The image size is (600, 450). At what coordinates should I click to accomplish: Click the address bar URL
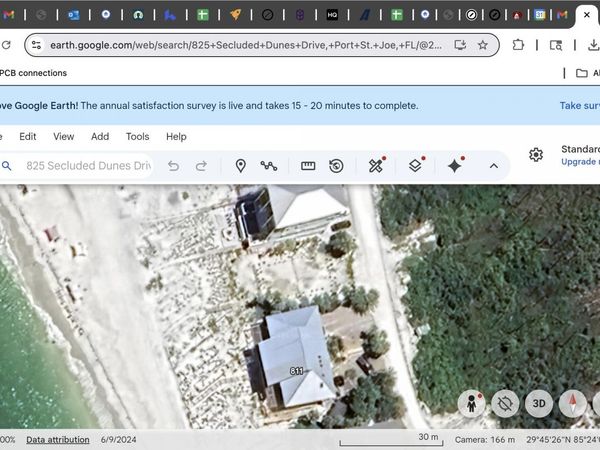pyautogui.click(x=246, y=45)
